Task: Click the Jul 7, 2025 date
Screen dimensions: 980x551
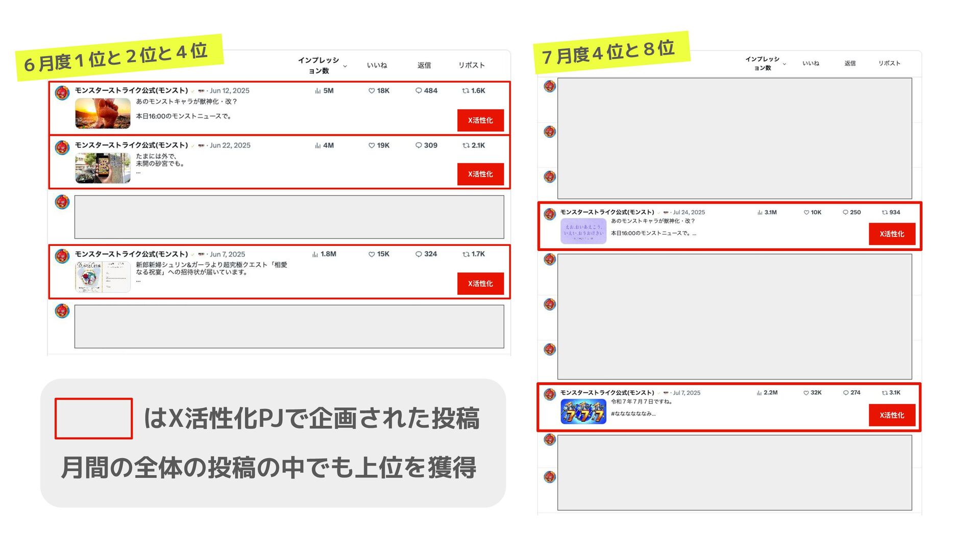Action: pos(687,393)
